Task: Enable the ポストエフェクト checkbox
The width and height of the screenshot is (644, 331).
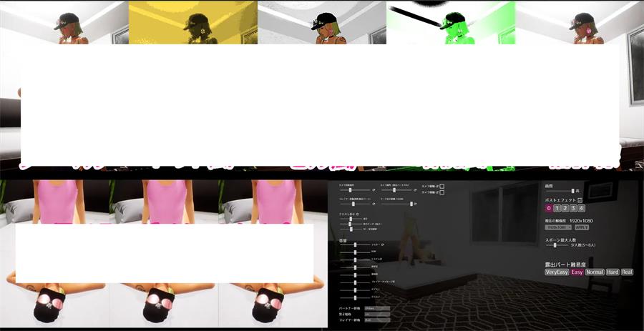Action: tap(580, 200)
